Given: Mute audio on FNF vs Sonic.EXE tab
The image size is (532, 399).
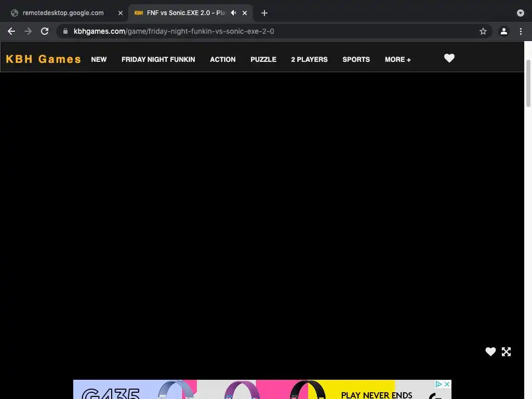Looking at the screenshot, I should pyautogui.click(x=233, y=13).
